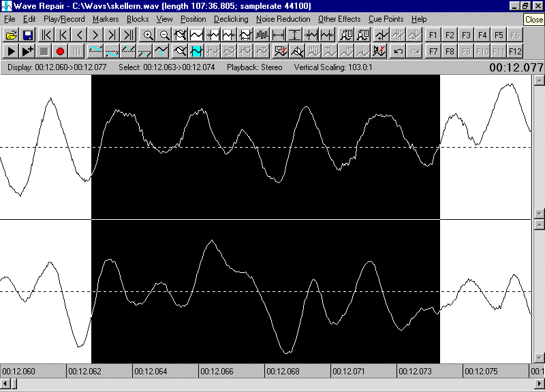Click the top channel's vertical scrollbar up arrow

tap(539, 80)
